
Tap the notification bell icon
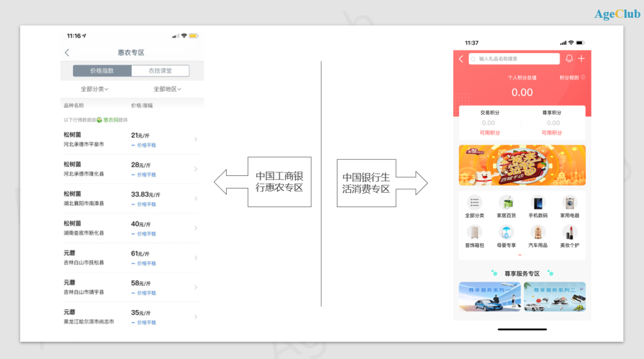click(569, 58)
